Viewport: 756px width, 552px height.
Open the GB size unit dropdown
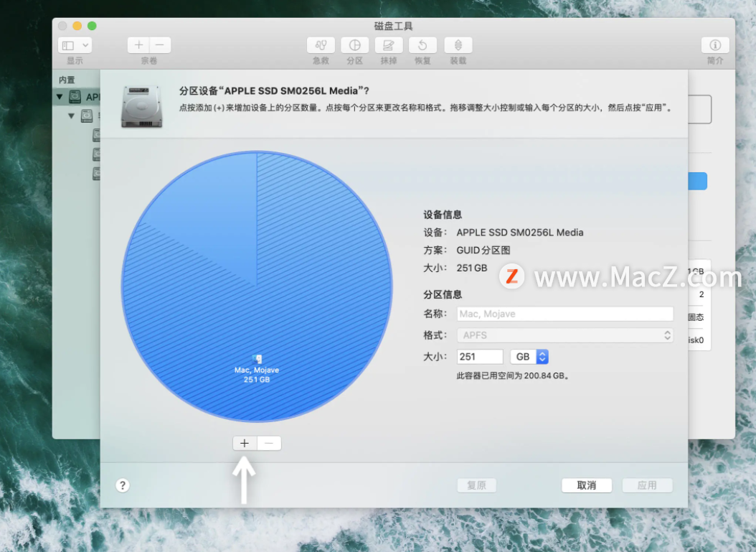529,357
